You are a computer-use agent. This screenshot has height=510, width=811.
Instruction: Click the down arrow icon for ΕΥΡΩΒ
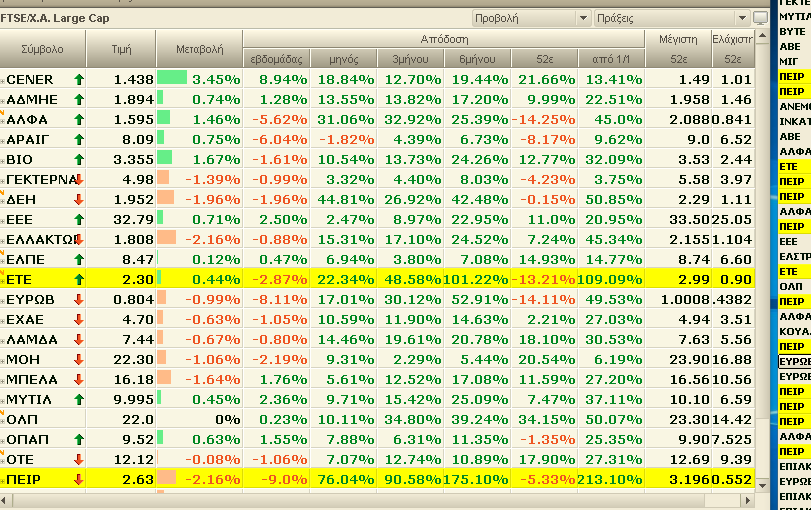point(79,299)
